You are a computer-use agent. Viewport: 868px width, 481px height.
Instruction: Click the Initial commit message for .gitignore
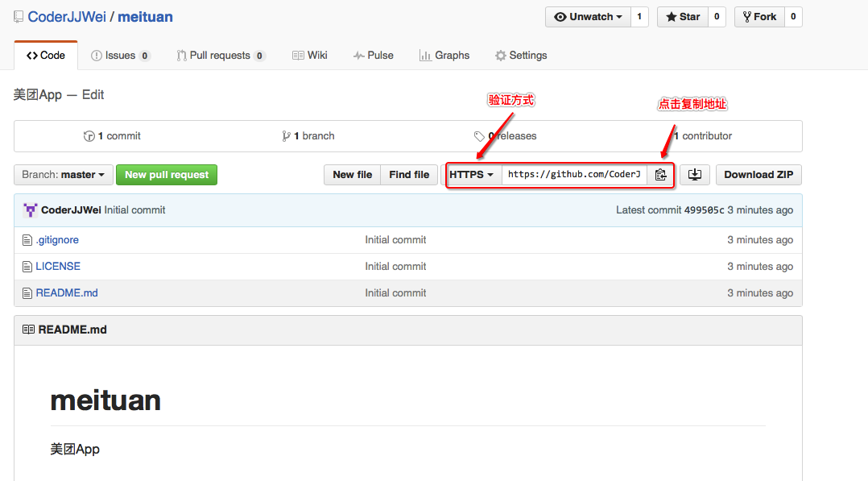coord(396,240)
